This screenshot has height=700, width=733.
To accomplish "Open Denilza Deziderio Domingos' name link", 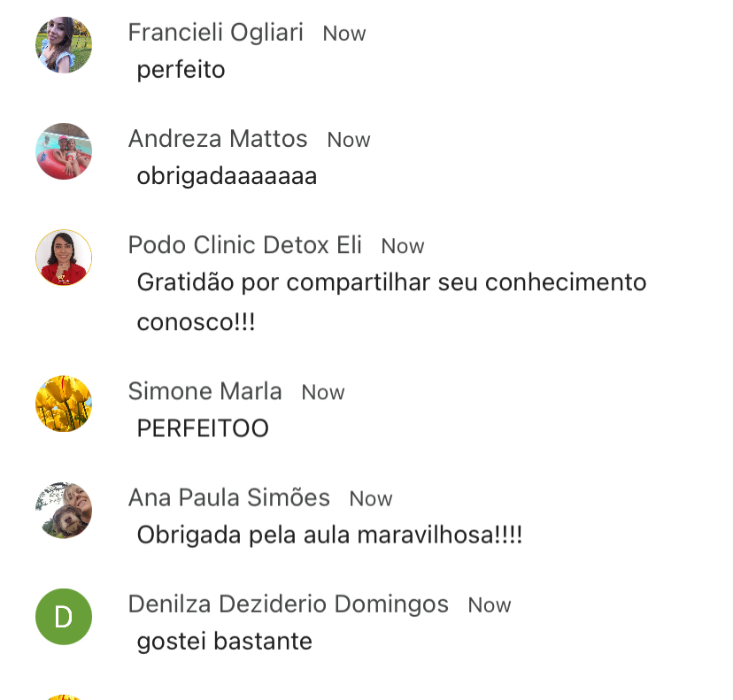I will (289, 604).
